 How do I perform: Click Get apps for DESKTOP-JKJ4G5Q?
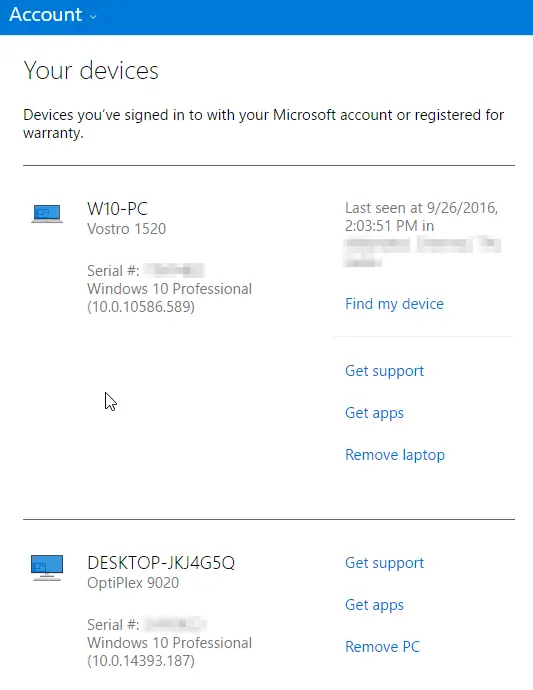click(374, 605)
